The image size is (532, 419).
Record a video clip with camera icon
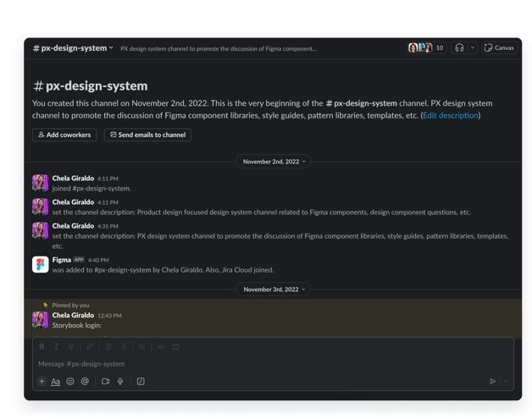pyautogui.click(x=106, y=382)
